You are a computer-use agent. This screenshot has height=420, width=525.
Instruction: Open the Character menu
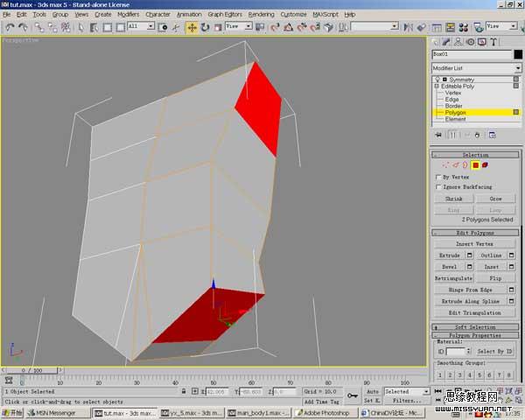point(157,14)
